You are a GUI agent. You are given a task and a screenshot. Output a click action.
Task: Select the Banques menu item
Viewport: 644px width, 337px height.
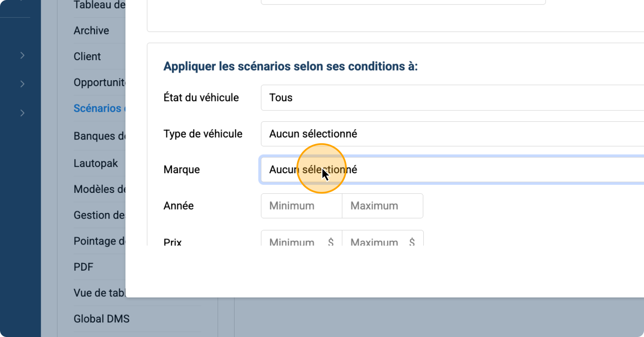pyautogui.click(x=99, y=136)
